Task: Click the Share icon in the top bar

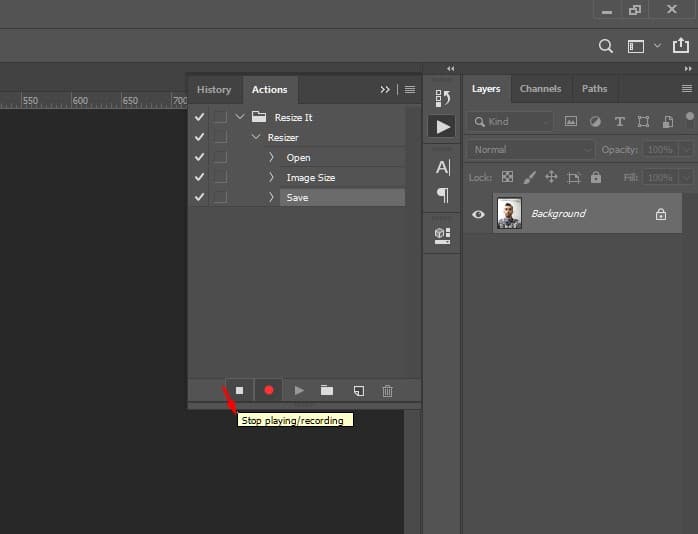Action: pos(682,46)
